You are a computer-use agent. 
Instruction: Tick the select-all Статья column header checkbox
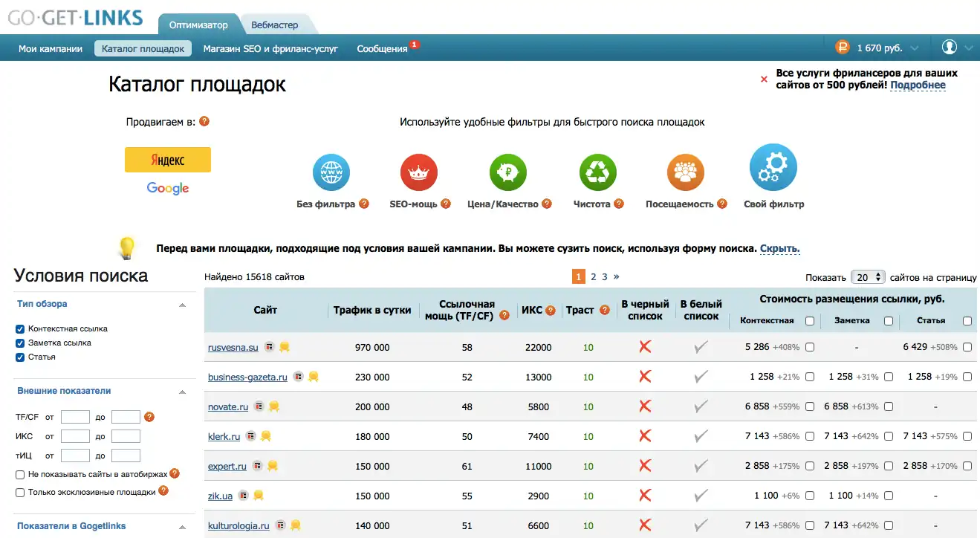point(967,321)
